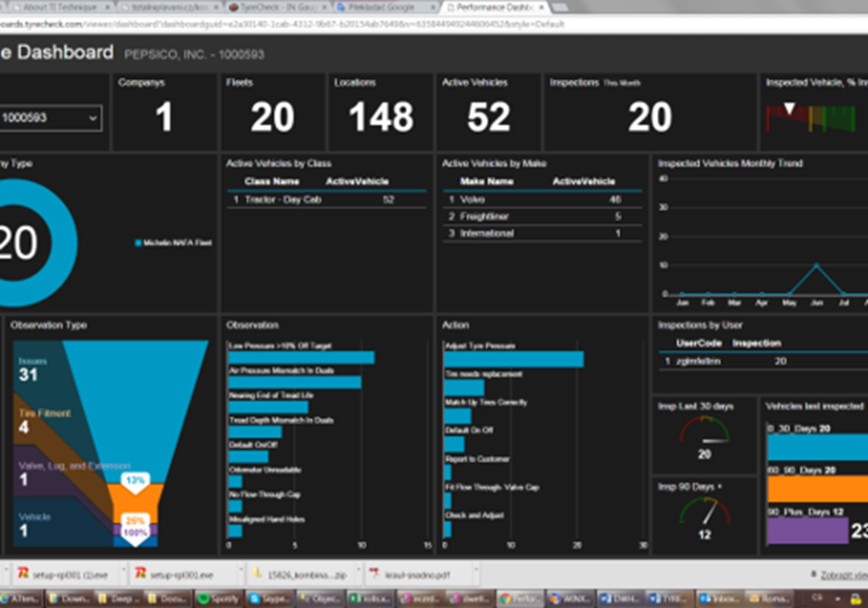Select the Volvo row in makes table
The width and height of the screenshot is (868, 608).
(x=542, y=199)
